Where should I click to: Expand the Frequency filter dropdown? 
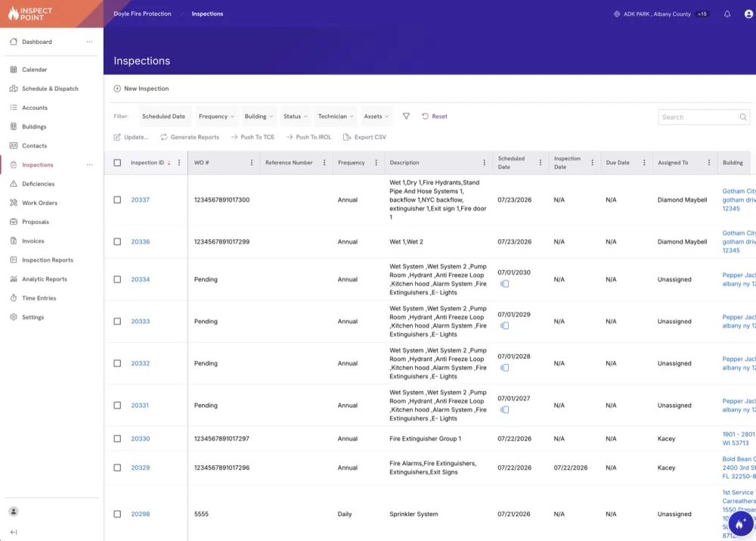click(x=216, y=117)
